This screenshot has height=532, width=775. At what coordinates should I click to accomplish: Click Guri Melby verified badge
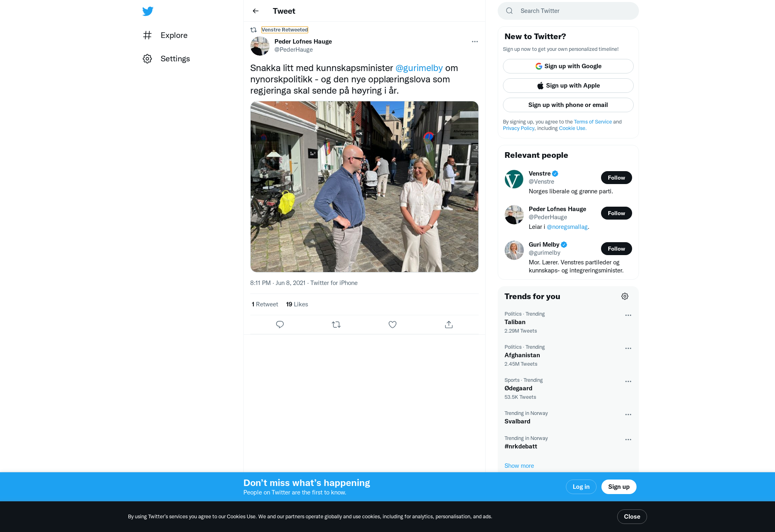pos(564,245)
